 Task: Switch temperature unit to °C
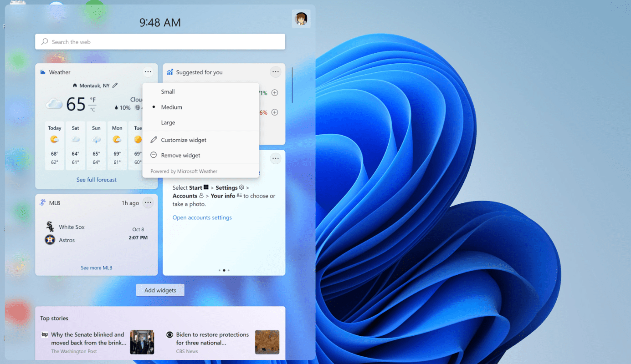coord(92,109)
